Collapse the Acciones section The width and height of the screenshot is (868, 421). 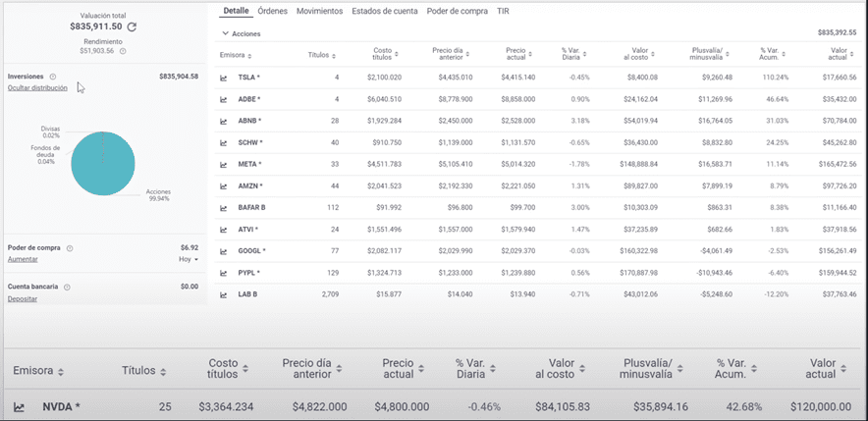point(225,33)
